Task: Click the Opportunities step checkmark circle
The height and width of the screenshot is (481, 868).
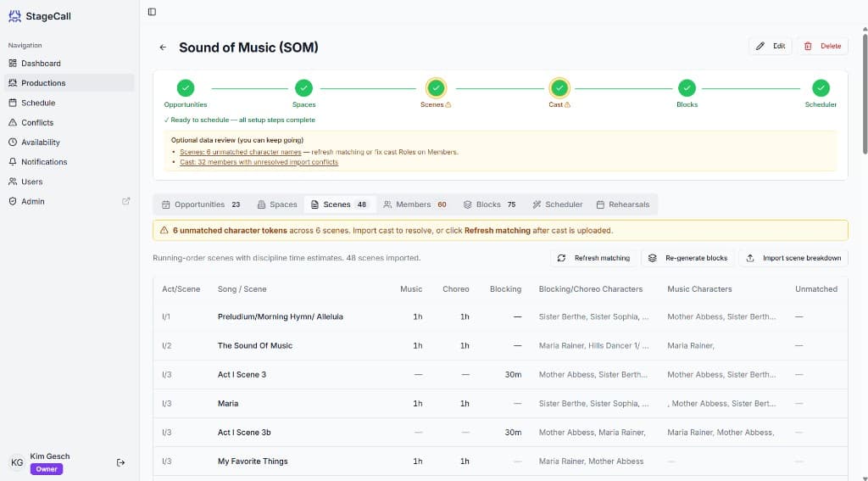Action: pos(186,88)
